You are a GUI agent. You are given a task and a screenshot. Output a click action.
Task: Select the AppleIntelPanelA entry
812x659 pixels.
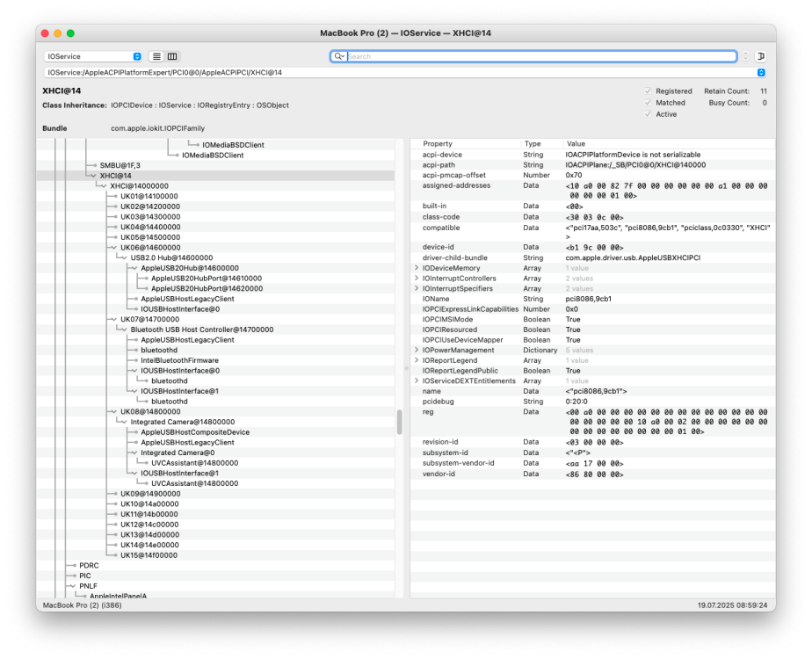pyautogui.click(x=118, y=596)
